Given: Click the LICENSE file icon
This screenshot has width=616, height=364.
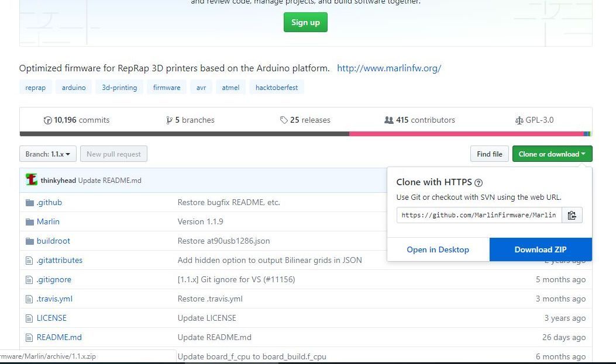Looking at the screenshot, I should (30, 318).
